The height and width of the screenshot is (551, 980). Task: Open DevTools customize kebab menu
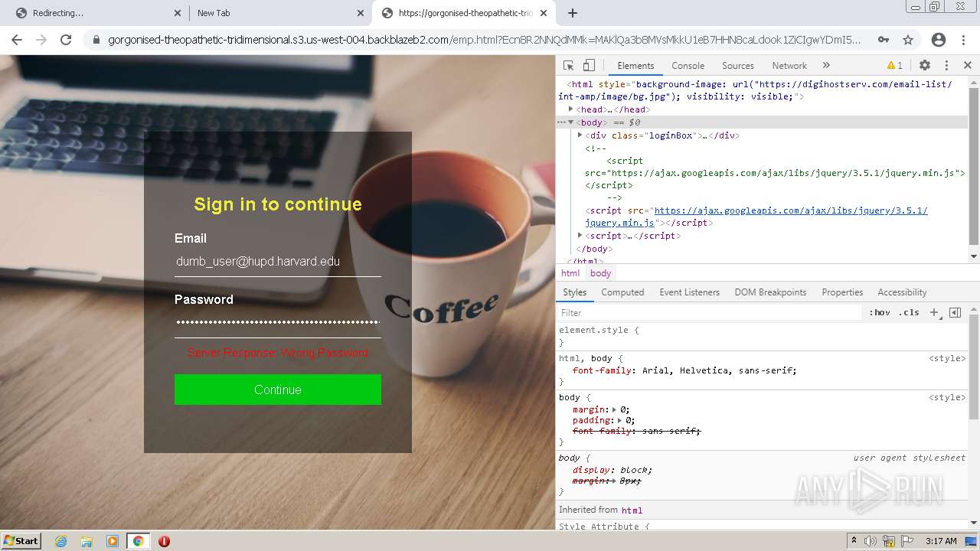(x=946, y=66)
